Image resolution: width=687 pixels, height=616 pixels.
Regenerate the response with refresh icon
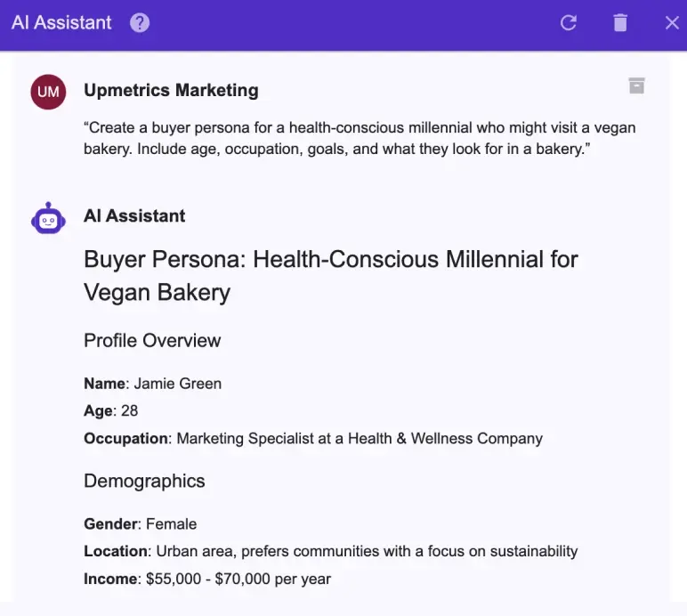tap(569, 23)
